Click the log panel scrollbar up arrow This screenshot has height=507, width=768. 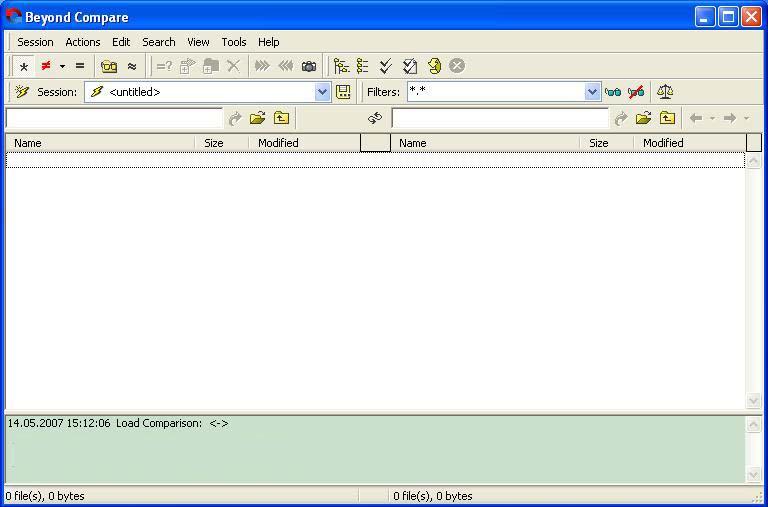[754, 425]
